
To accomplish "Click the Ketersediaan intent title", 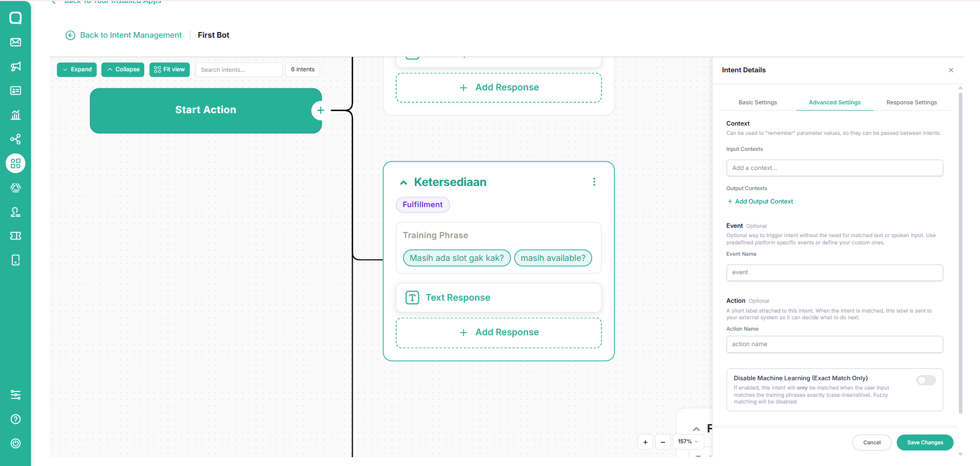I will point(450,182).
